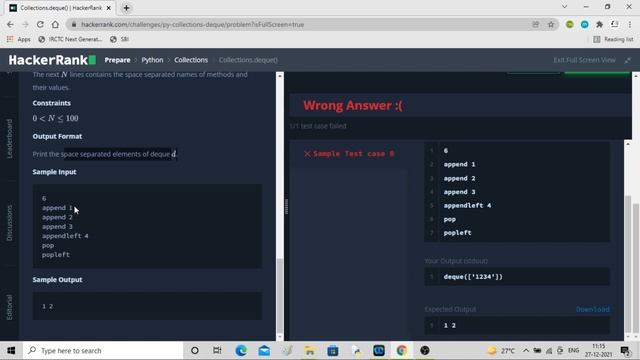Open browser home page icon

click(55, 24)
